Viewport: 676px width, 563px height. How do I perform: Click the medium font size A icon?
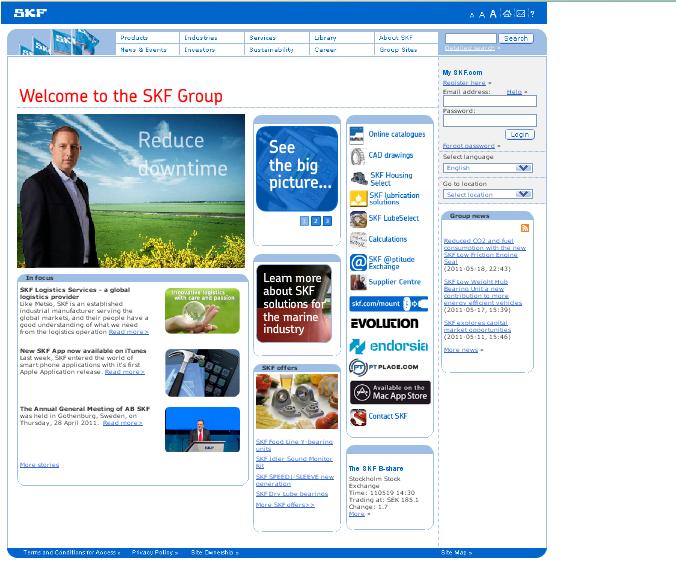click(482, 15)
